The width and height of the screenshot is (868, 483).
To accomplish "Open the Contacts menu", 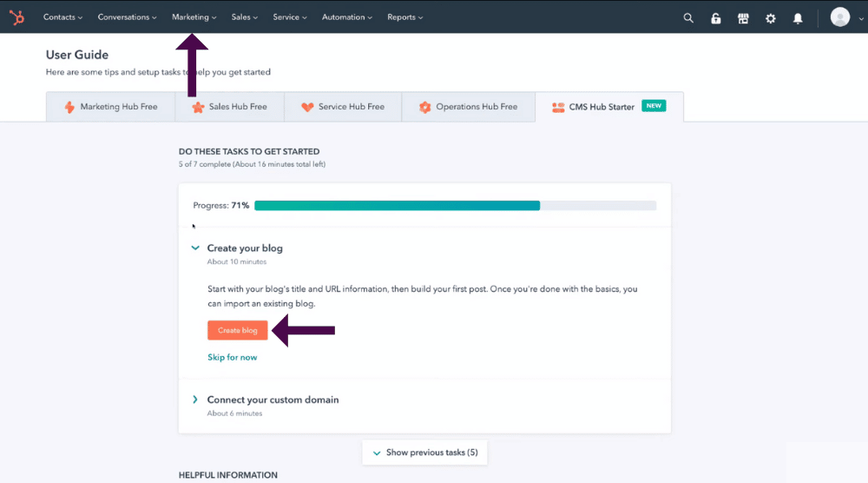I will click(62, 17).
